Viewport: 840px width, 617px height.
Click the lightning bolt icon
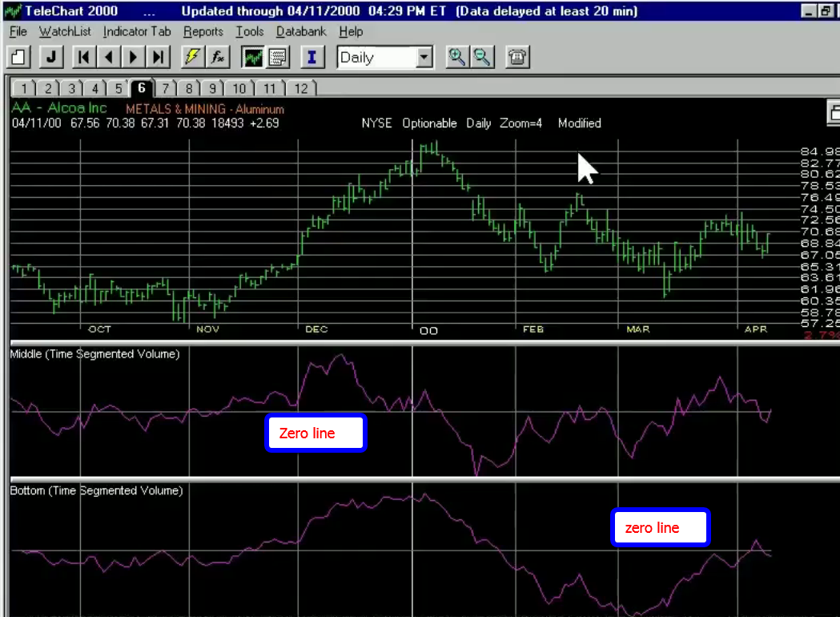[192, 57]
